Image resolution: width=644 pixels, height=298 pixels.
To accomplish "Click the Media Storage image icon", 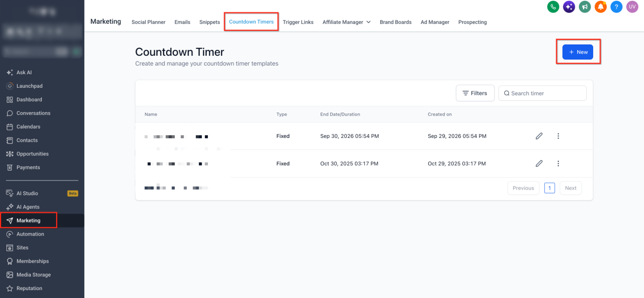I will (10, 275).
